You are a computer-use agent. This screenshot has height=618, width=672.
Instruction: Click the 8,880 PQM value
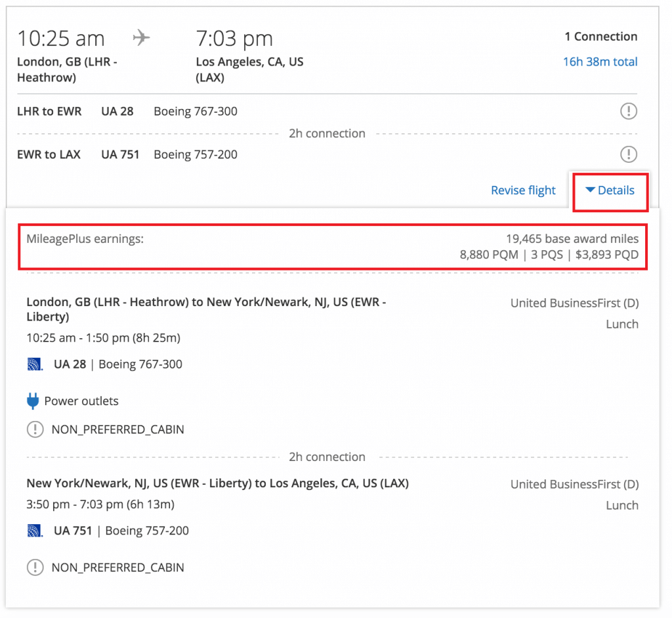pyautogui.click(x=489, y=255)
